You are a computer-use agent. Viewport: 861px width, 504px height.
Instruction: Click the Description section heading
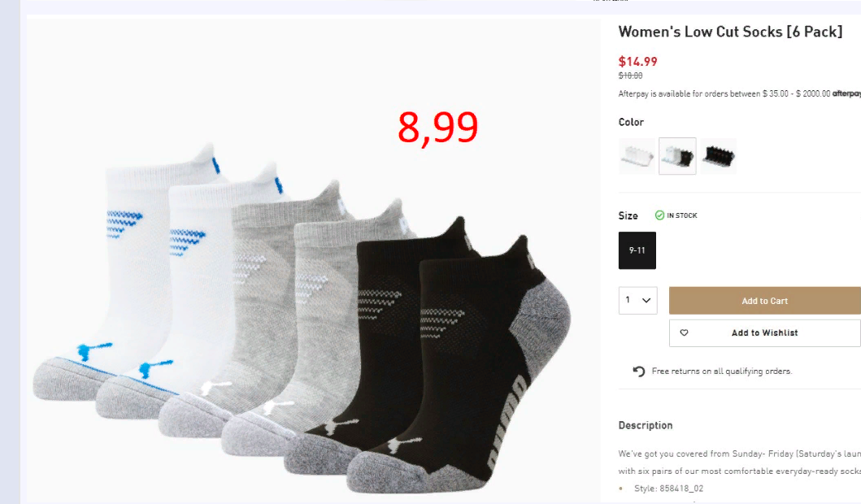[x=646, y=425]
